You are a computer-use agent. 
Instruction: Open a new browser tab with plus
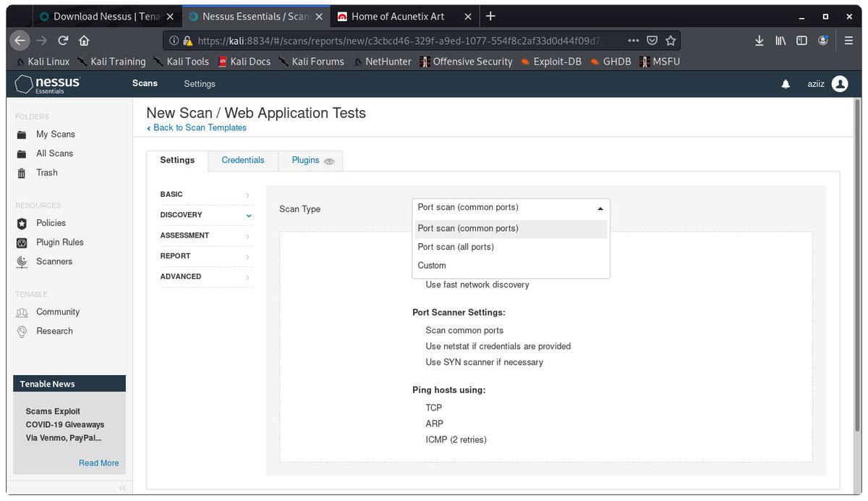[491, 16]
